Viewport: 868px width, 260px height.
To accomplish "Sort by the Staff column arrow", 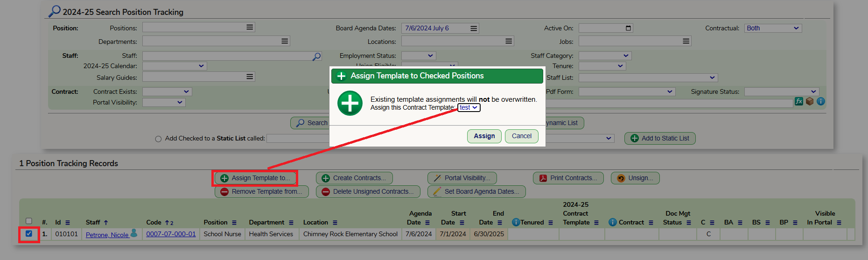I will pyautogui.click(x=106, y=223).
